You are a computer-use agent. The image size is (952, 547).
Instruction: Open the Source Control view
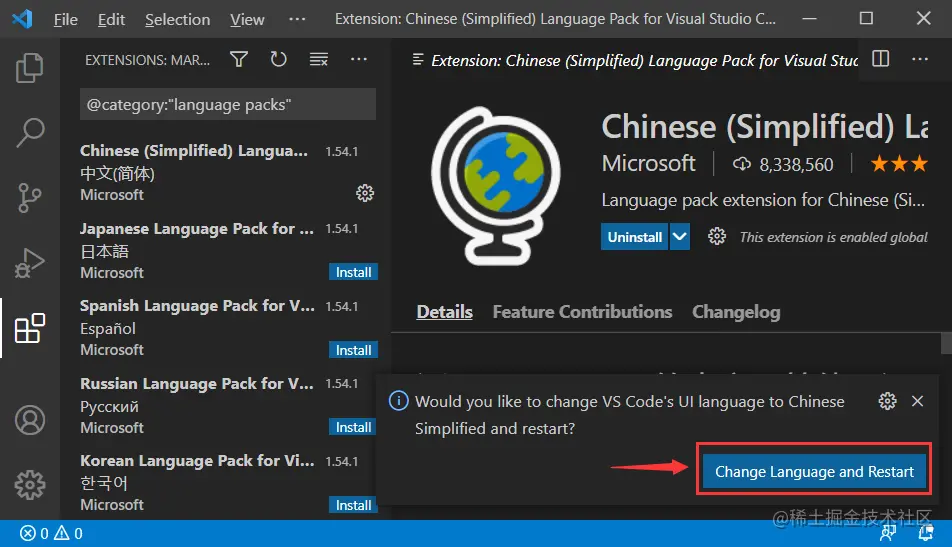coord(29,198)
